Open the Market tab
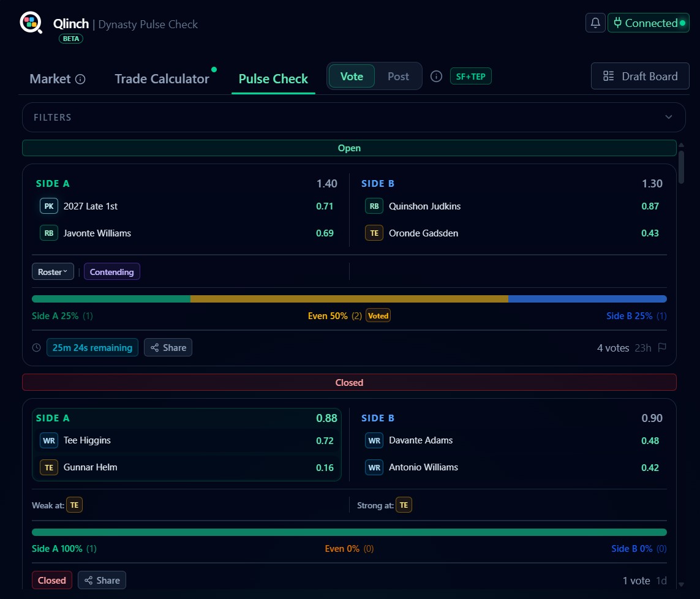 coord(50,79)
